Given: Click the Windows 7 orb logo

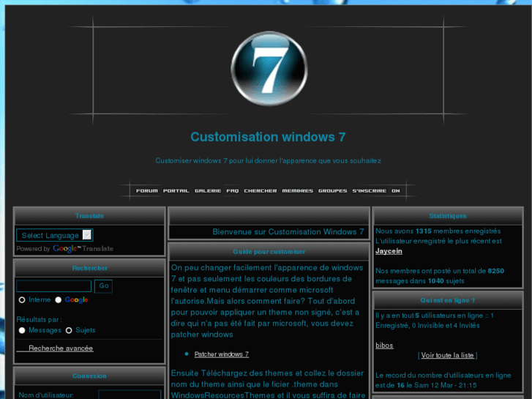Looking at the screenshot, I should tap(269, 69).
